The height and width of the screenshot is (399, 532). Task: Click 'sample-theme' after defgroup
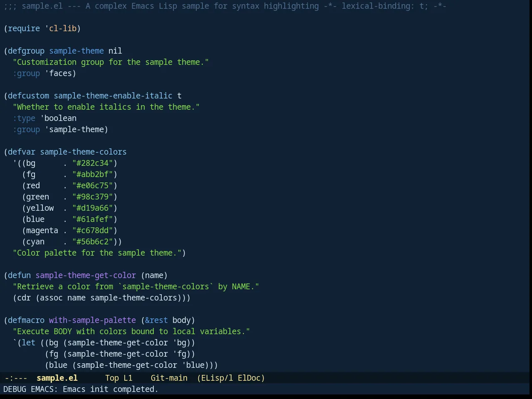(76, 51)
